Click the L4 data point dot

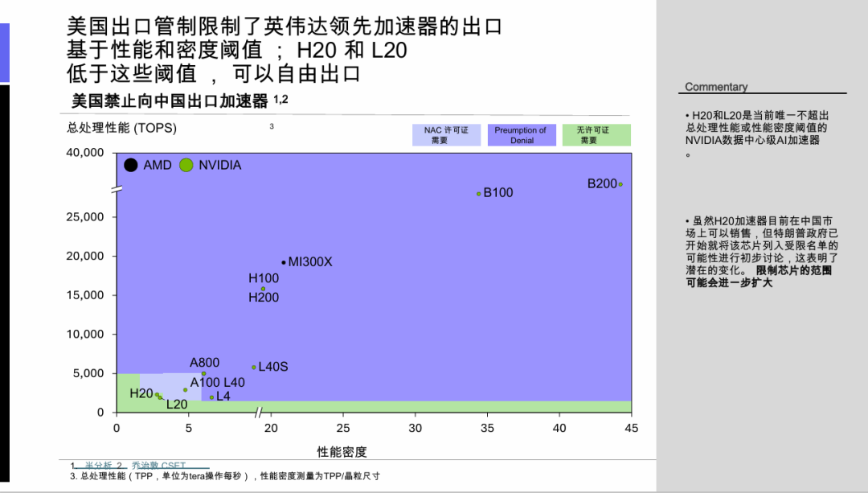pos(211,397)
